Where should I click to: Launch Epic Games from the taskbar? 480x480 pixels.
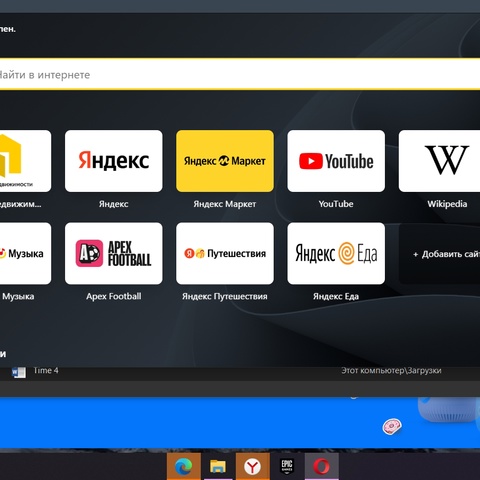tap(287, 466)
